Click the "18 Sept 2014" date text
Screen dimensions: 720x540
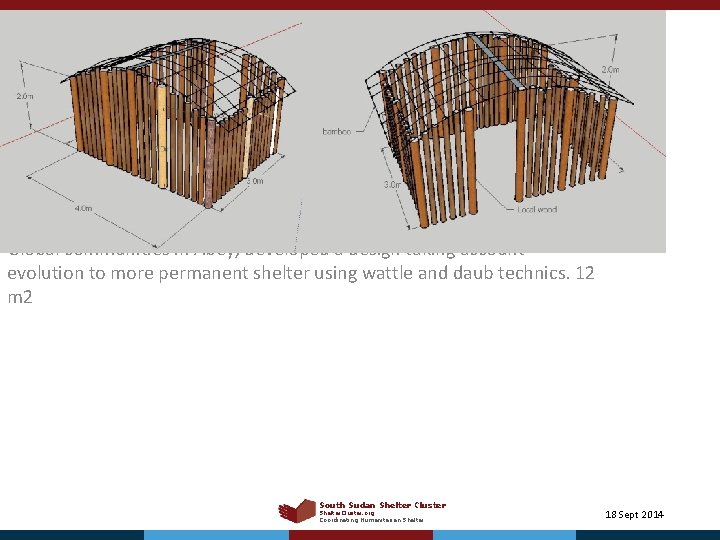pos(634,514)
